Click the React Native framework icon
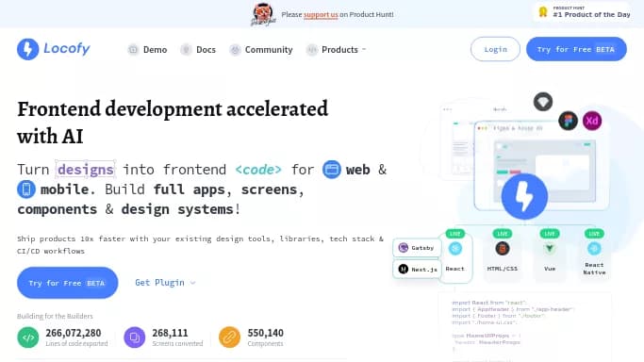 point(594,248)
